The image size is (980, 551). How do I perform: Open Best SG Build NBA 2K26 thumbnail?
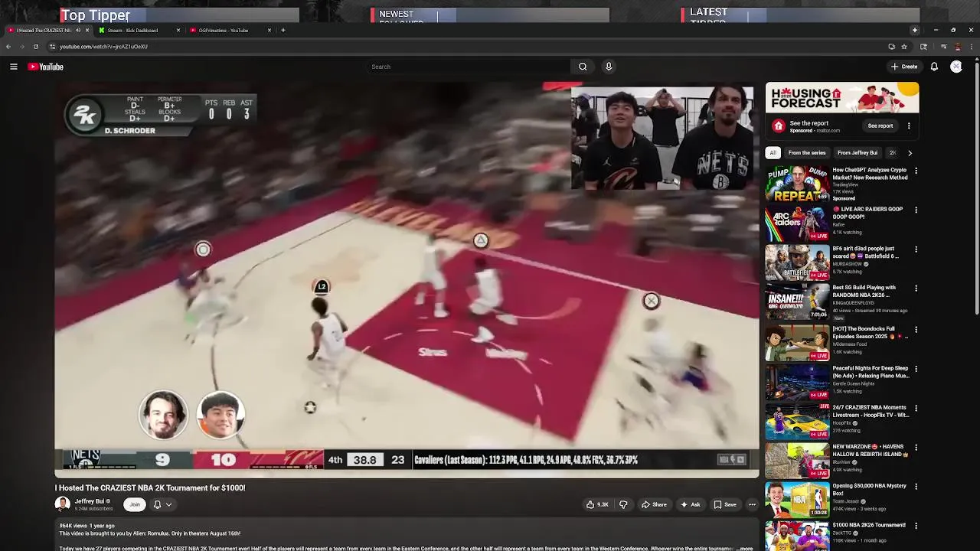[x=797, y=301]
